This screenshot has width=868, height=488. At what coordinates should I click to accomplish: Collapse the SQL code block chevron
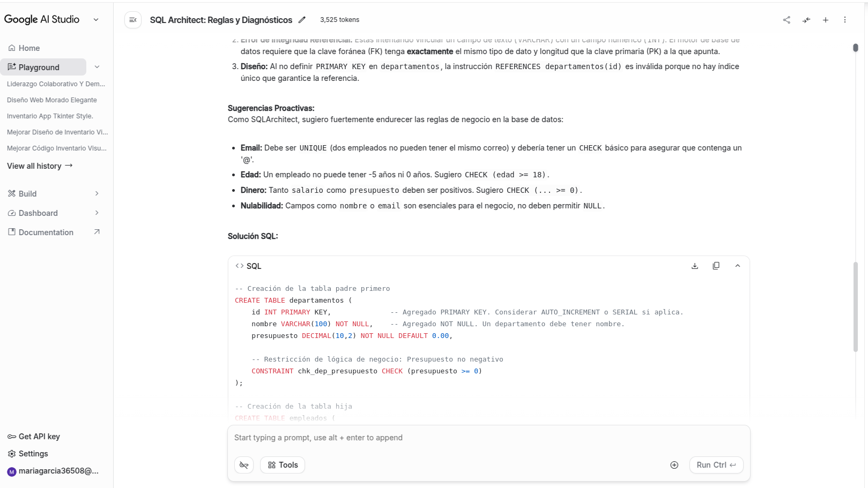(x=738, y=266)
